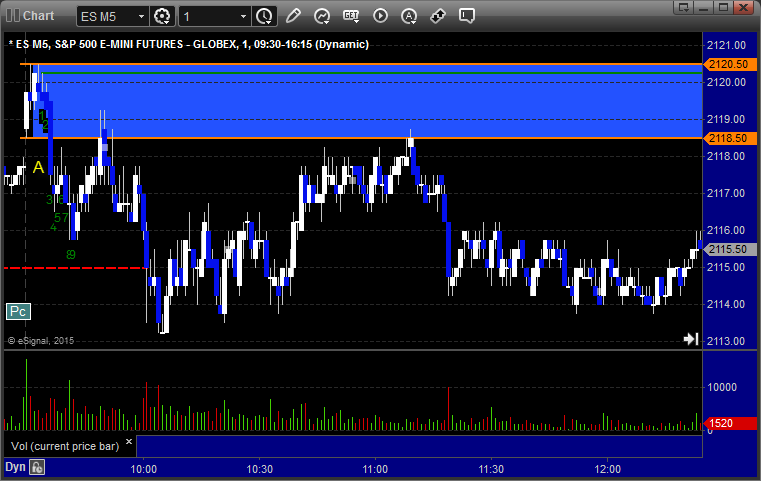Click the yellow A marker on chart

(38, 168)
